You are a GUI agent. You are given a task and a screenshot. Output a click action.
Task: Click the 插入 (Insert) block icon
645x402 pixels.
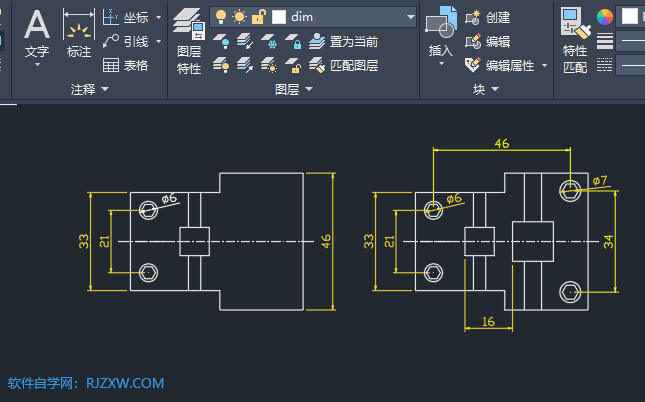(x=441, y=28)
